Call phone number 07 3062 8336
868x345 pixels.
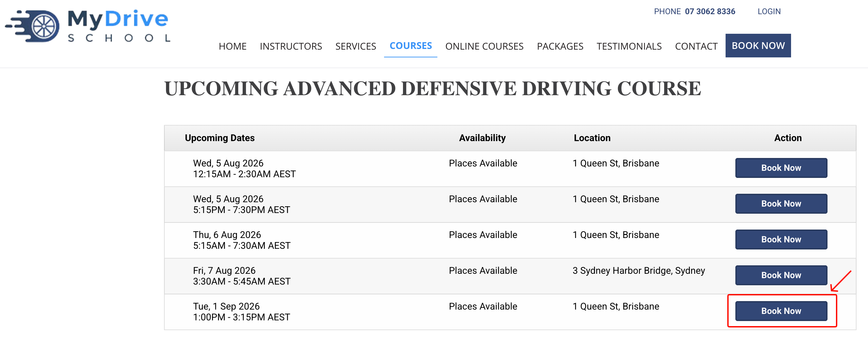click(710, 11)
